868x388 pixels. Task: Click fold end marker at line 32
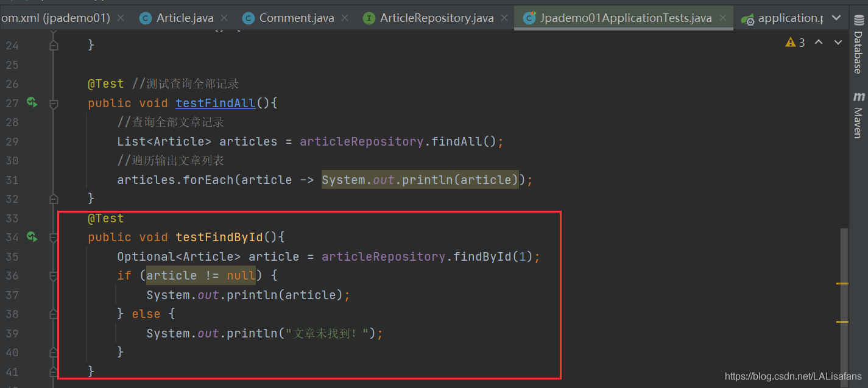[x=54, y=198]
